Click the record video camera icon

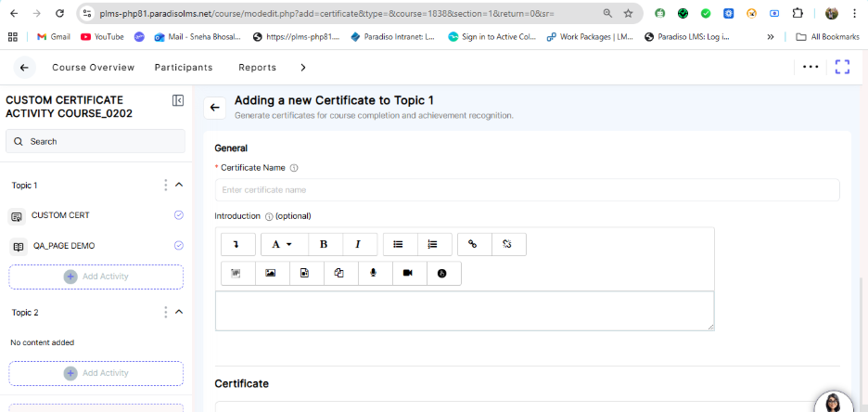[x=407, y=274]
